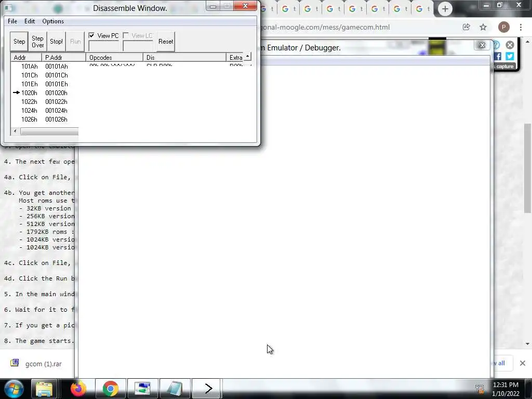Click the browser page vertical scrollbar thumb
Image resolution: width=532 pixels, height=399 pixels.
(527, 168)
